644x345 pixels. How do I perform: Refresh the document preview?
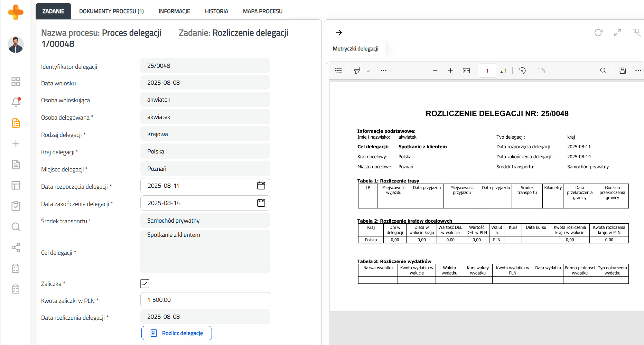tap(598, 32)
